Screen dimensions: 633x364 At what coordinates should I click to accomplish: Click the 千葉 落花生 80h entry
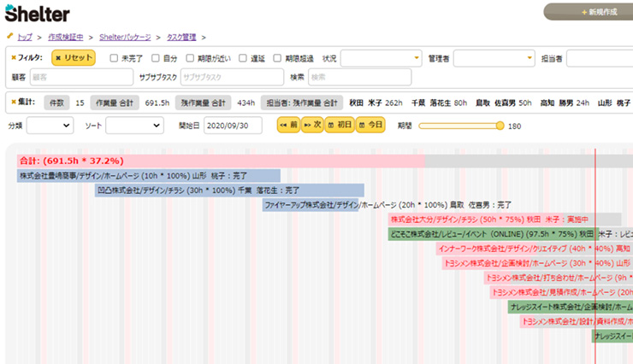[x=439, y=103]
